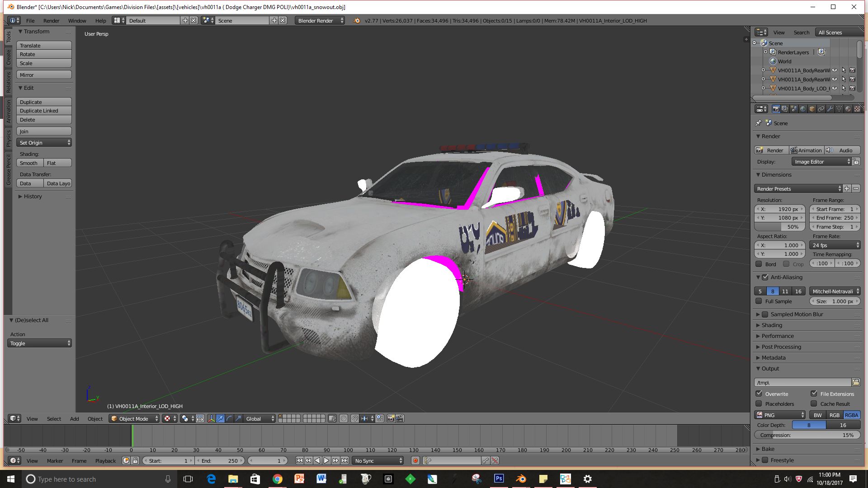The image size is (868, 488).
Task: Toggle the Overwrite checkbox
Action: coord(759,394)
